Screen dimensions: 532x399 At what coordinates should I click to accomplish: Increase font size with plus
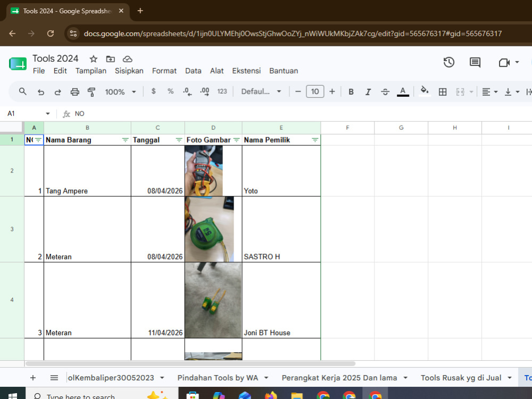point(332,92)
